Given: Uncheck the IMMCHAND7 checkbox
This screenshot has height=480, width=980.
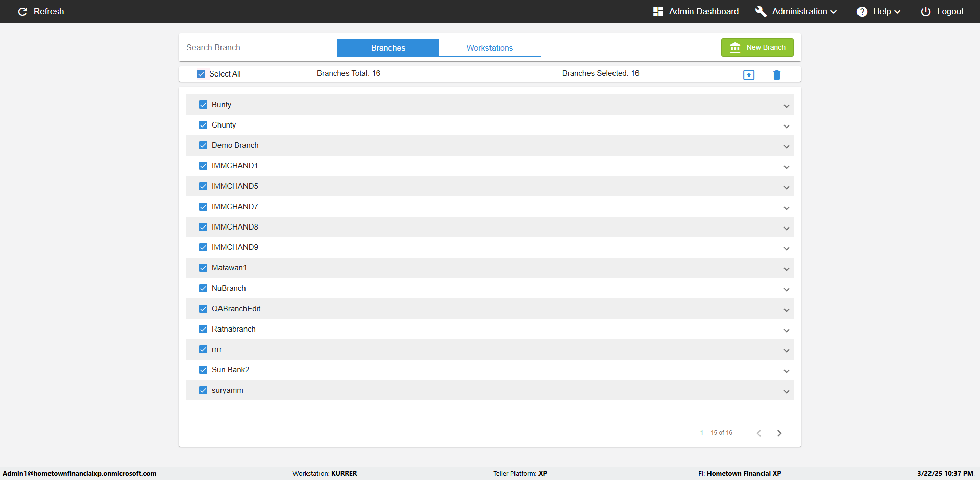Looking at the screenshot, I should [203, 207].
